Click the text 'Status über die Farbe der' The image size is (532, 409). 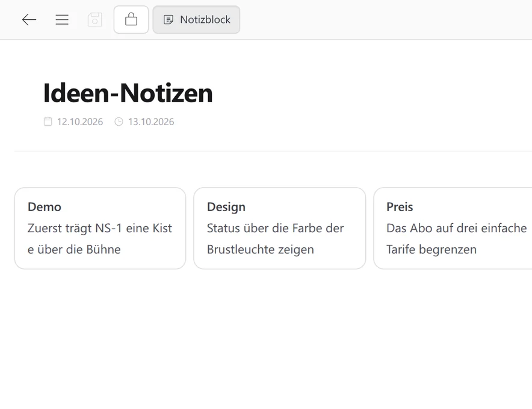point(276,228)
